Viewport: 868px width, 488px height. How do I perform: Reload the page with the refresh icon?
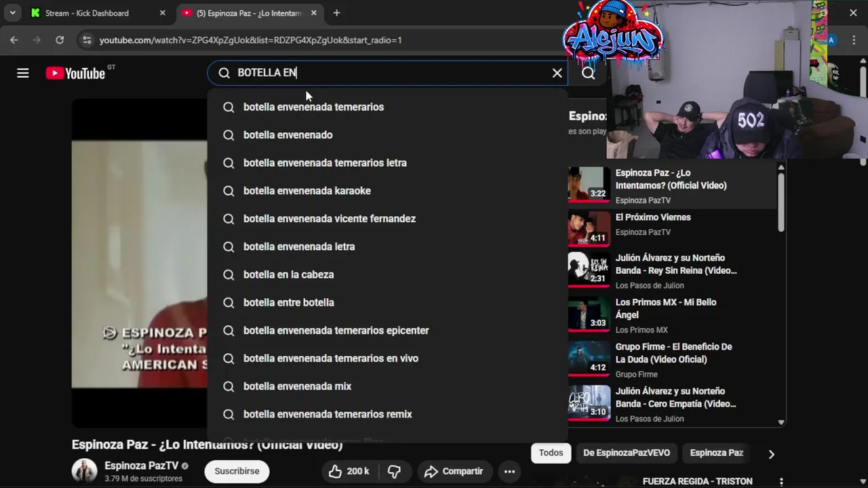tap(60, 40)
